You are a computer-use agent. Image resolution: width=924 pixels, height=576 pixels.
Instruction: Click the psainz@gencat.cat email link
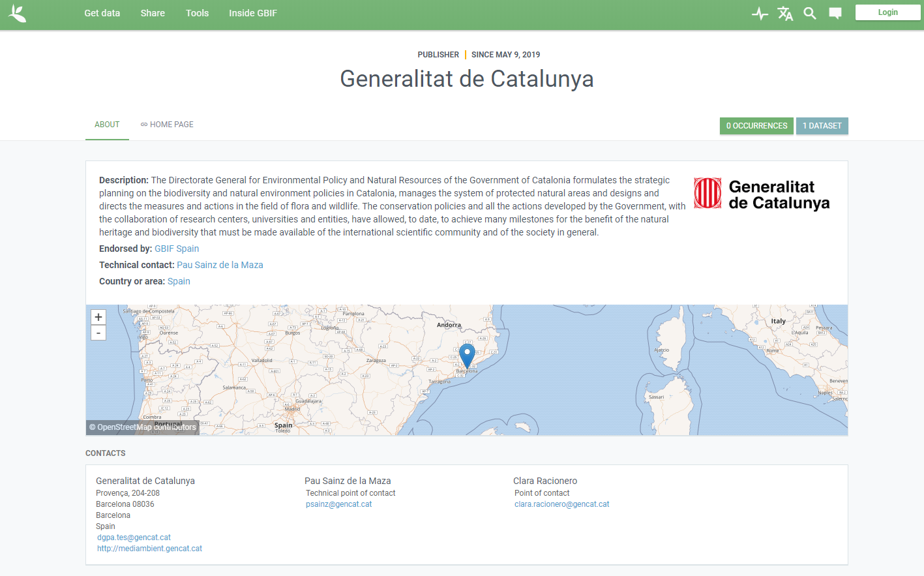(x=338, y=504)
